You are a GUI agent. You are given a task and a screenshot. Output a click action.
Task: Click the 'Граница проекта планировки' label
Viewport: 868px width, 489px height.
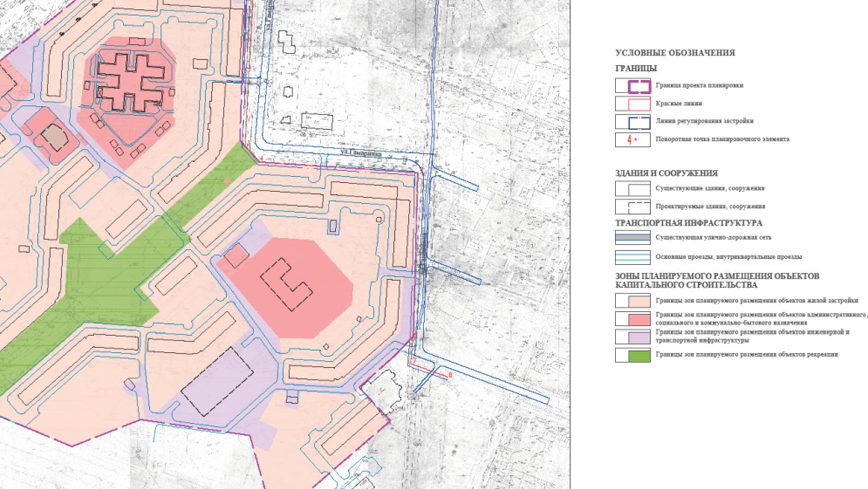point(699,85)
